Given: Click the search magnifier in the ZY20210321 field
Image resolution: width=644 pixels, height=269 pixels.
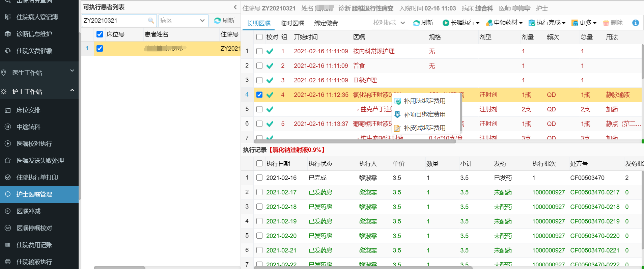Looking at the screenshot, I should pyautogui.click(x=151, y=21).
